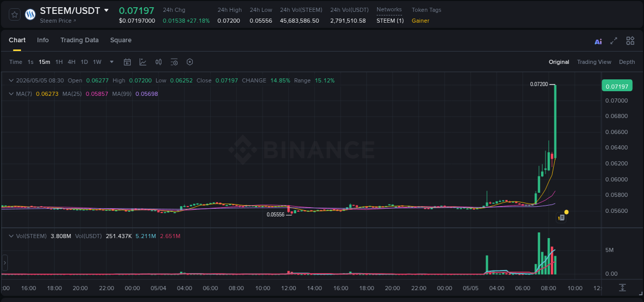Collapse the OHLC data row chevron
Viewport: 644px width, 302px height.
[11, 80]
